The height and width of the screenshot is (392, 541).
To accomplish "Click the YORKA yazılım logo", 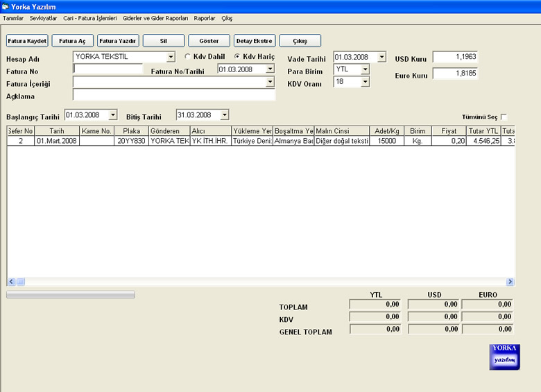I will coord(504,357).
